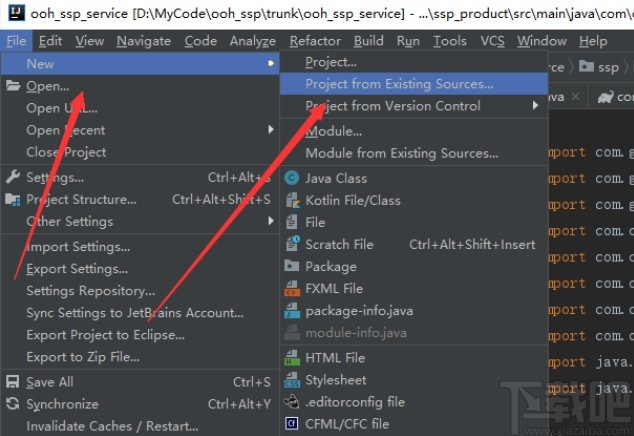Select Module from Existing Sources
The image size is (634, 436).
[401, 153]
